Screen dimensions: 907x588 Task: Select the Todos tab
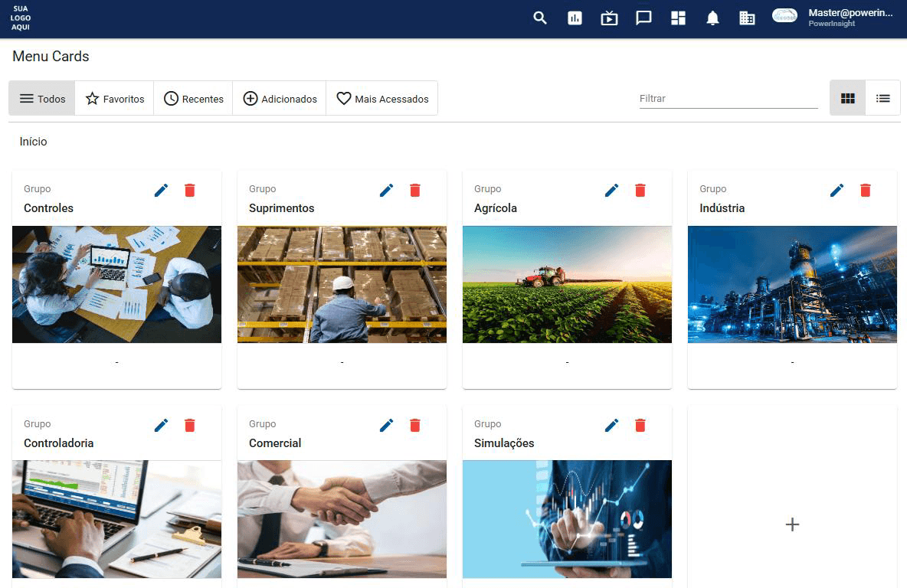[x=41, y=98]
